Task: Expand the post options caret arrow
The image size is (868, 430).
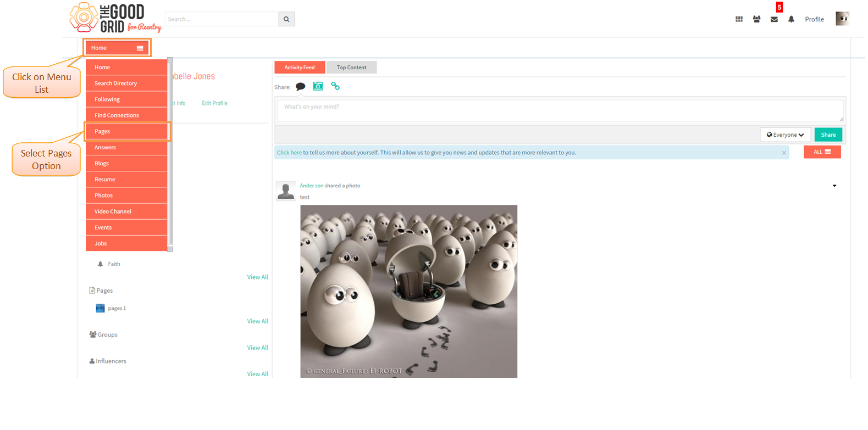Action: click(x=834, y=186)
